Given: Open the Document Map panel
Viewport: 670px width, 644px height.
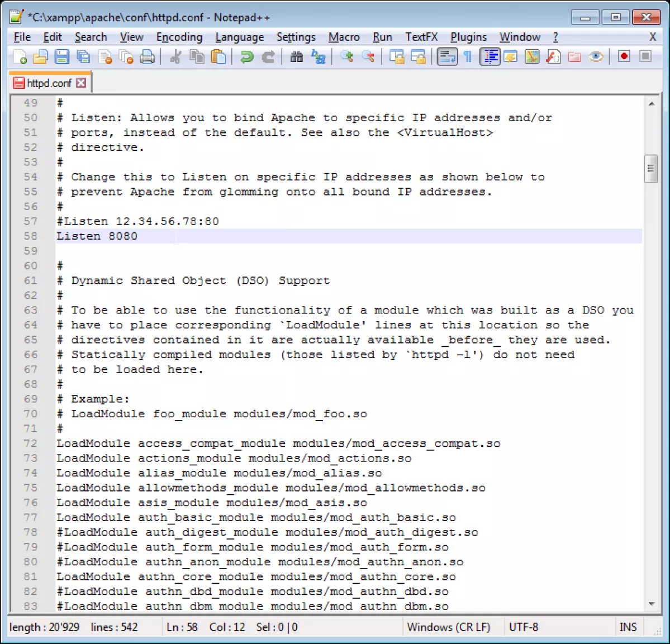Looking at the screenshot, I should coord(532,57).
